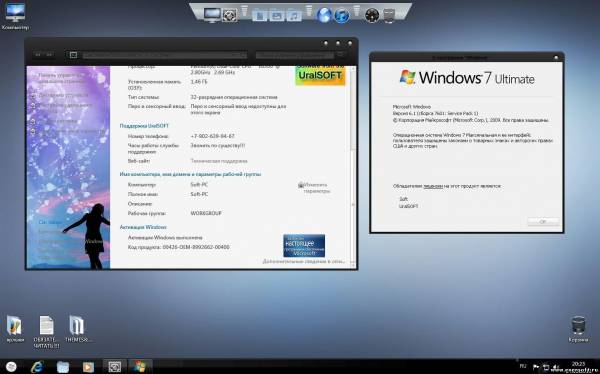Viewport: 600px width, 374px height.
Task: Open Technical support website link
Action: click(x=219, y=161)
